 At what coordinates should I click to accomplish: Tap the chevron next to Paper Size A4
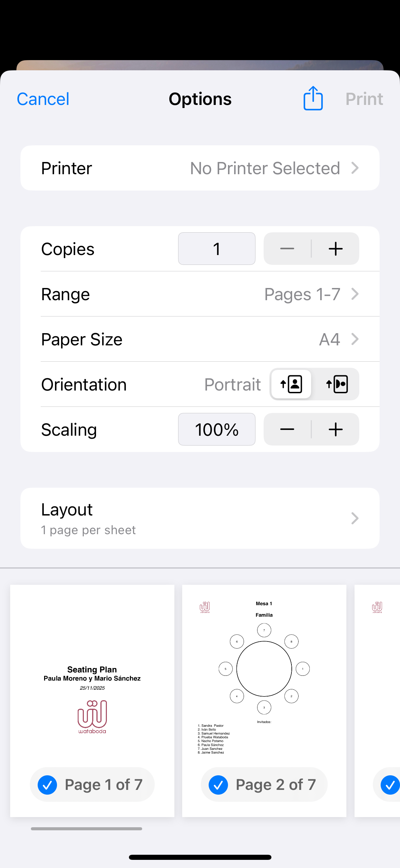point(355,339)
